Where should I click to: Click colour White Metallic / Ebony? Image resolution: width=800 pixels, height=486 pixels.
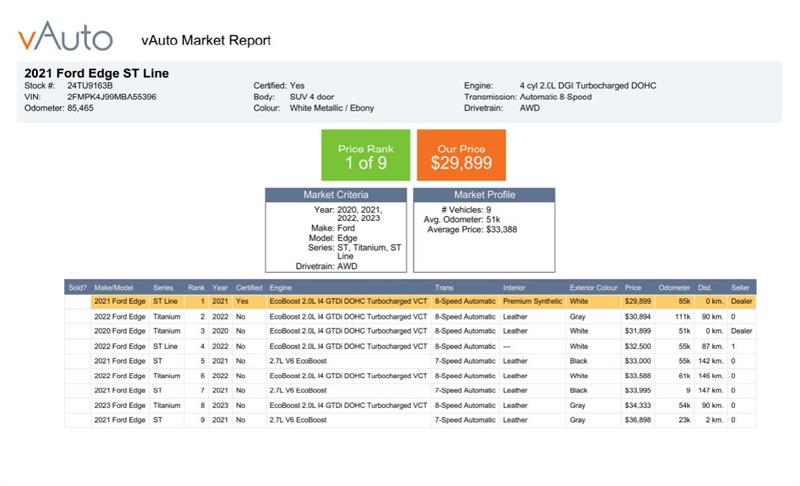[x=332, y=108]
